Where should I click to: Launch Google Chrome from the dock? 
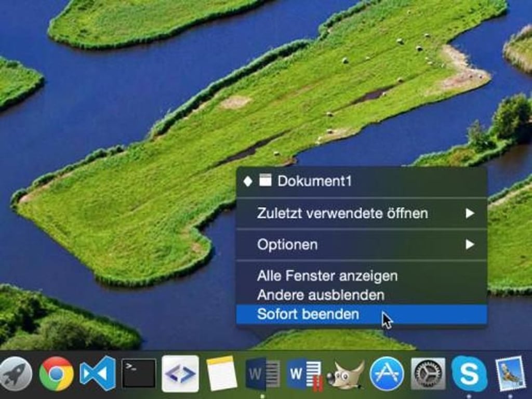pyautogui.click(x=56, y=374)
